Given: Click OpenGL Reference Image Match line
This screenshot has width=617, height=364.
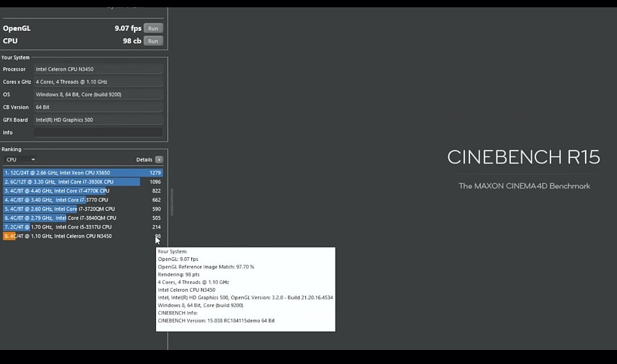Looking at the screenshot, I should 206,267.
